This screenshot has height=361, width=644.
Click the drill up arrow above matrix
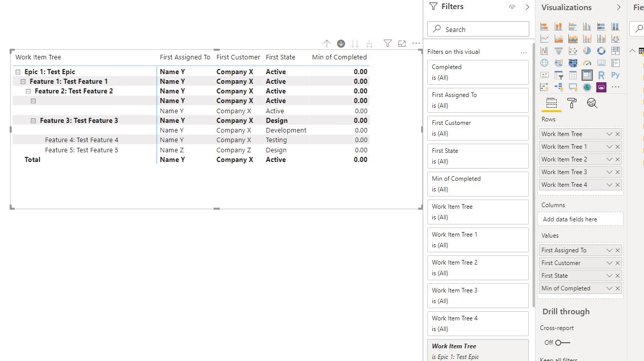[327, 44]
